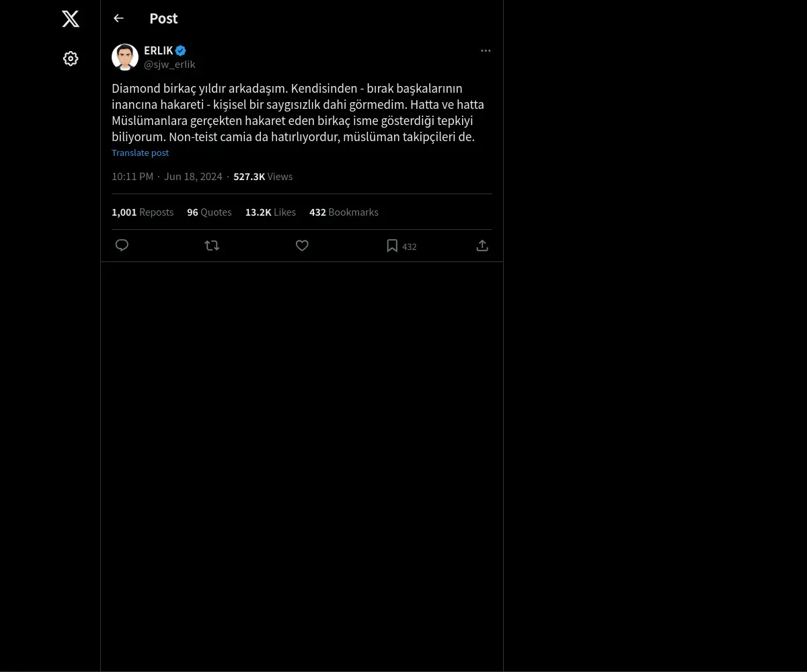Viewport: 807px width, 672px height.
Task: Open reply via speech bubble icon
Action: pyautogui.click(x=122, y=245)
